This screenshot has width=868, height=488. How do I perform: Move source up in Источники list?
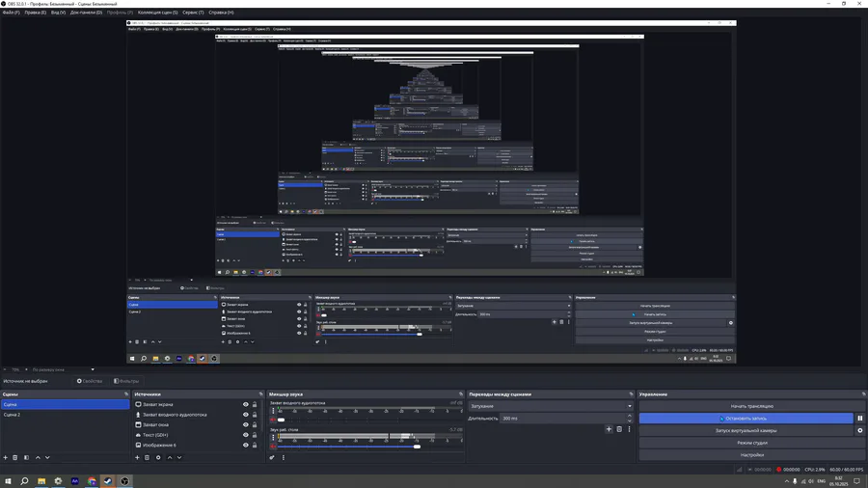click(x=170, y=457)
